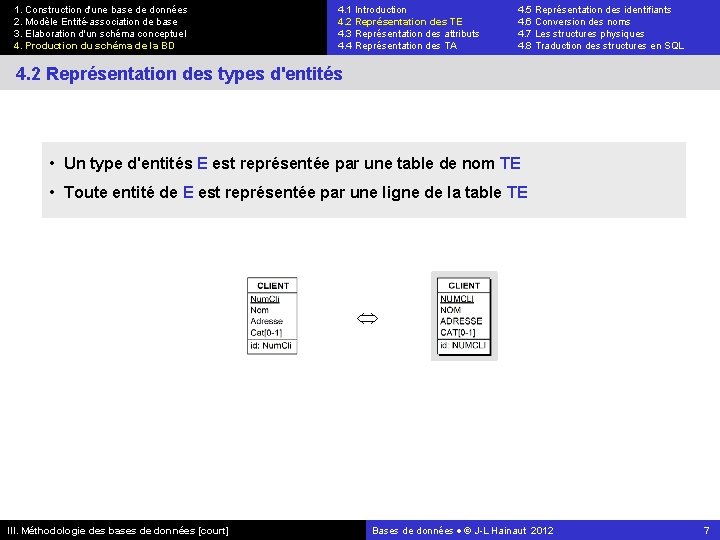The width and height of the screenshot is (720, 540).
Task: Select right CLIENT table header
Action: coord(464,286)
